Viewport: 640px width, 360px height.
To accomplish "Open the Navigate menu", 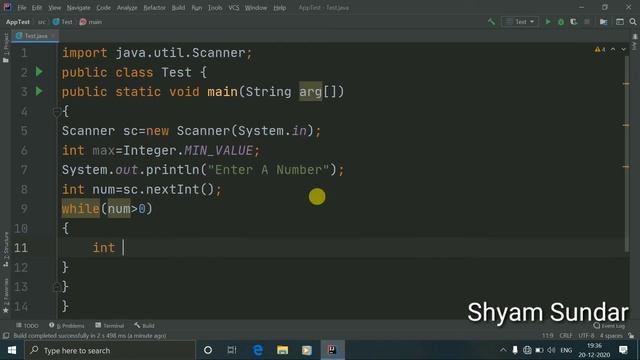I will point(78,8).
